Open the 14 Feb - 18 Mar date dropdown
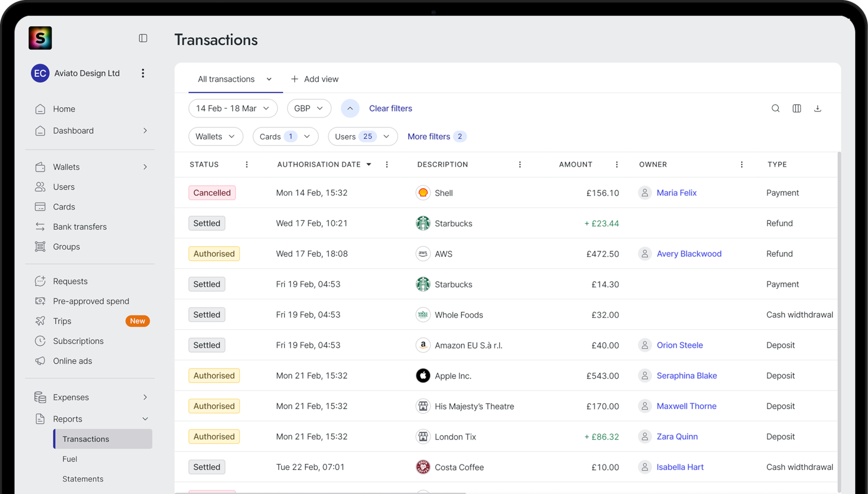 coord(233,109)
